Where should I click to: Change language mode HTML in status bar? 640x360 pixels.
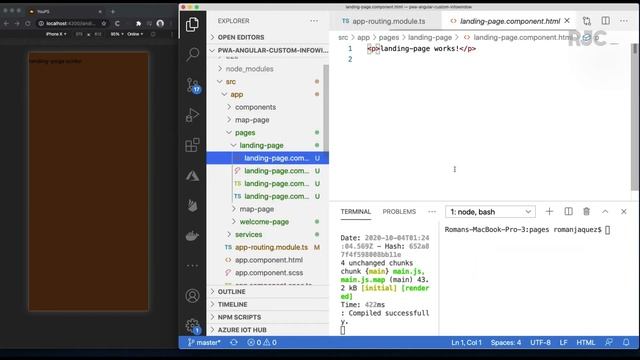tap(585, 342)
